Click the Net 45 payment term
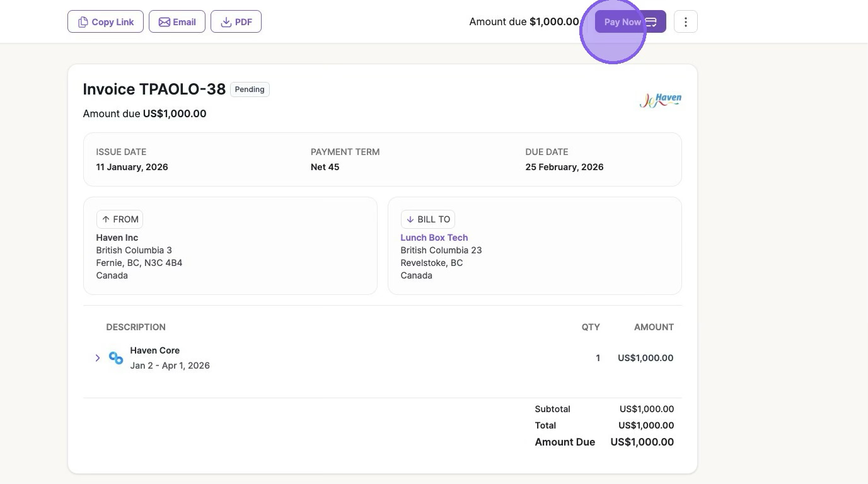 (325, 167)
